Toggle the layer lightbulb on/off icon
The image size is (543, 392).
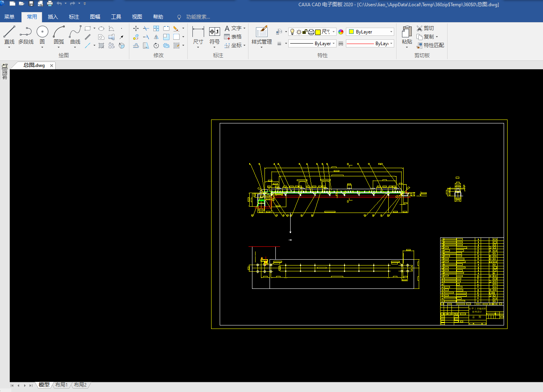pos(293,32)
